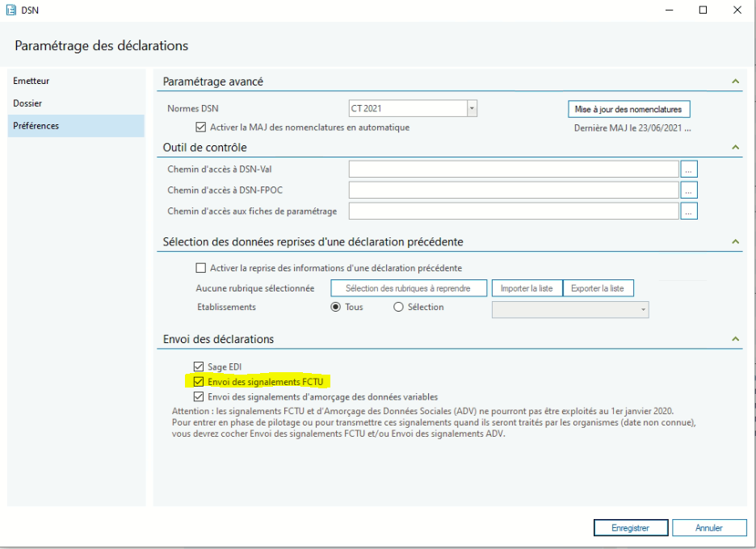Click the DSN-FPOC path browse button
This screenshot has height=549, width=756.
[x=688, y=190]
